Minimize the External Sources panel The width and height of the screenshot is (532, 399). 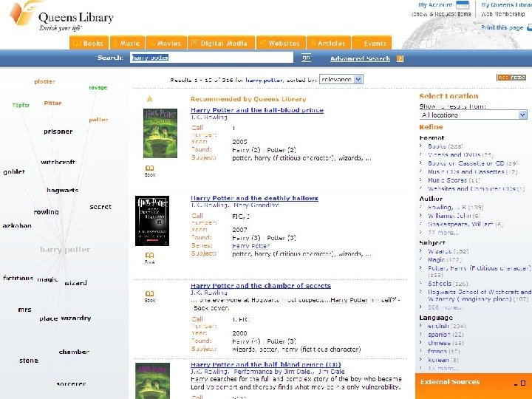(516, 383)
